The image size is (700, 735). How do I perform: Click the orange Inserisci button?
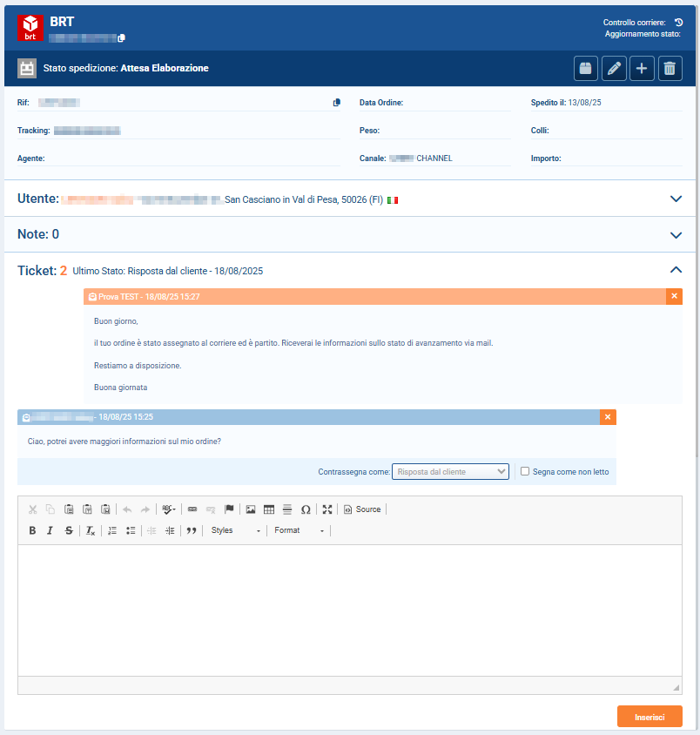650,717
